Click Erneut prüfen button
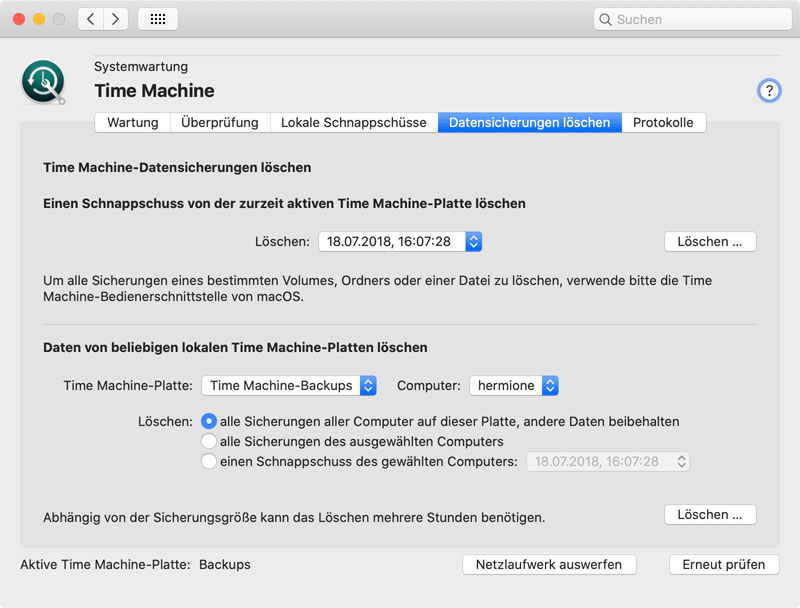The image size is (800, 608). [724, 565]
